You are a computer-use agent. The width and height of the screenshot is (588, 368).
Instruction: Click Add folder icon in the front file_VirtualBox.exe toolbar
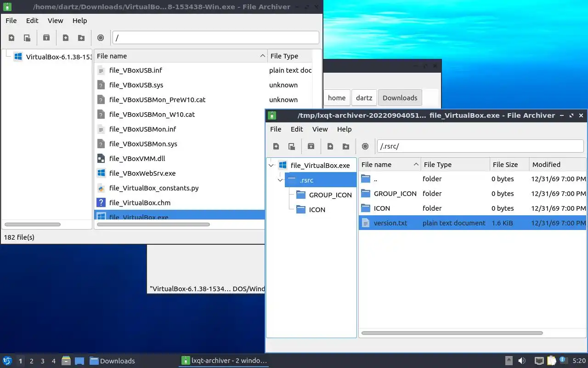pyautogui.click(x=346, y=146)
